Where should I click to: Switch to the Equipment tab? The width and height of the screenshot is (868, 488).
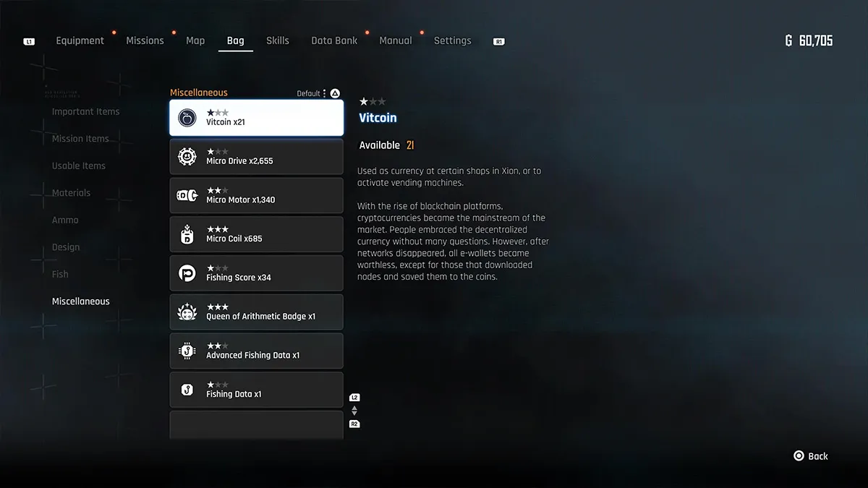[80, 40]
